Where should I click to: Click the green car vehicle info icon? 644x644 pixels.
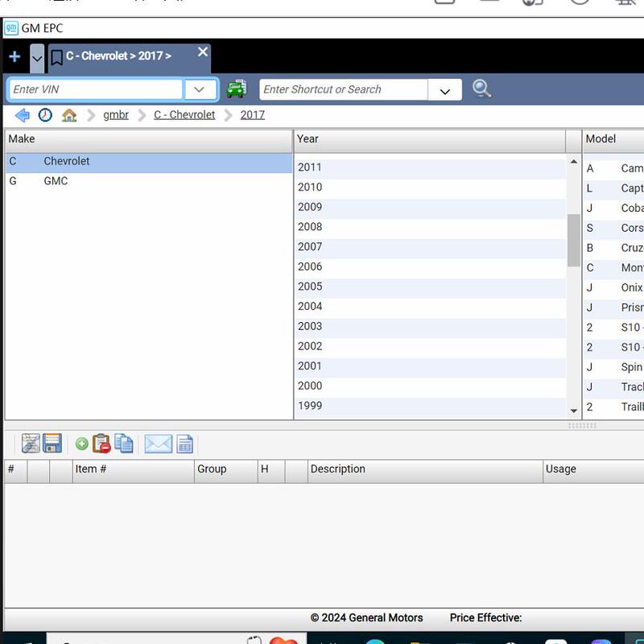[x=237, y=89]
